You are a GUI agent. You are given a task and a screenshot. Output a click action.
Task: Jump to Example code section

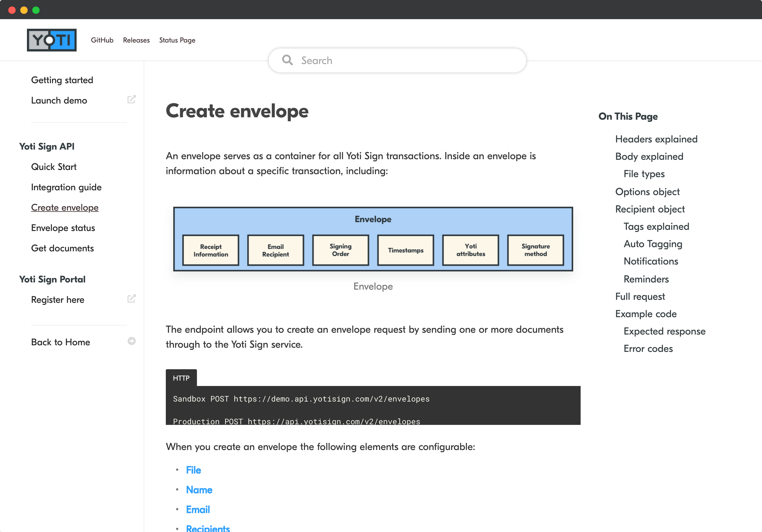click(x=646, y=314)
